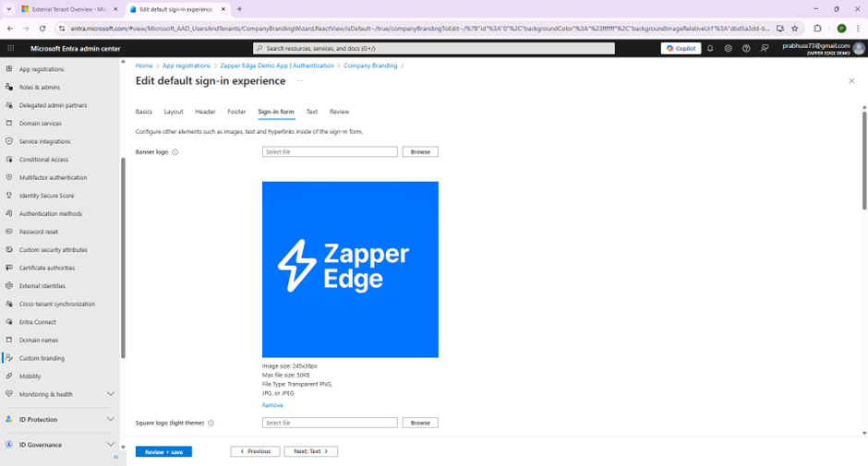868x466 pixels.
Task: Click the Custom branding icon
Action: tap(9, 358)
